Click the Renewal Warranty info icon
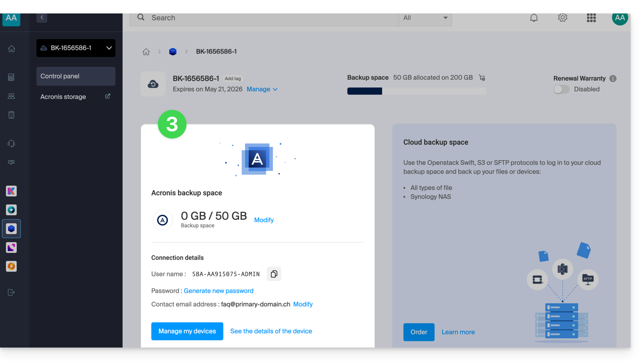The height and width of the screenshot is (361, 644). click(613, 78)
